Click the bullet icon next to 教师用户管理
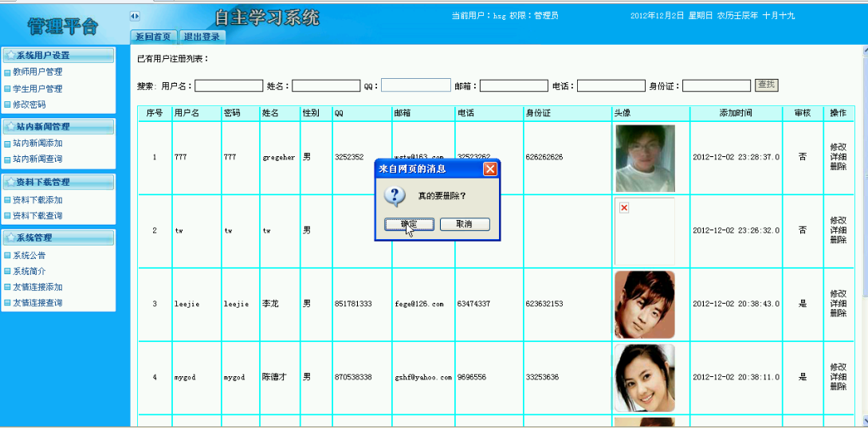The height and width of the screenshot is (428, 868). pos(7,73)
